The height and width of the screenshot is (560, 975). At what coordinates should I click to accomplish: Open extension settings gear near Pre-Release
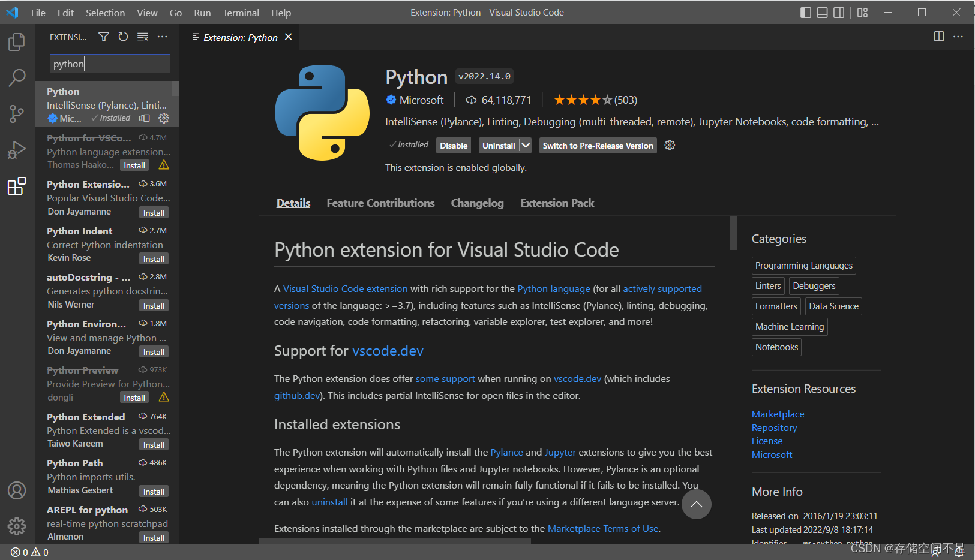click(x=670, y=145)
